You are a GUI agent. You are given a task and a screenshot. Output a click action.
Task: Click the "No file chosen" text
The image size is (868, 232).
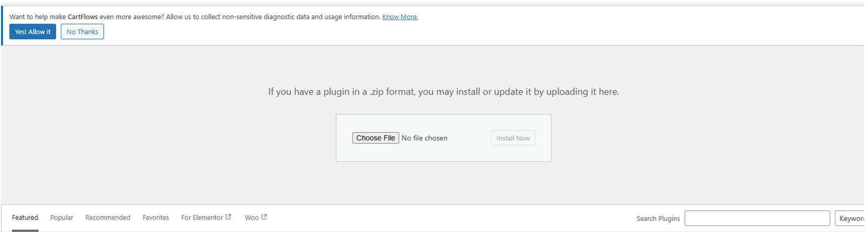pos(424,138)
